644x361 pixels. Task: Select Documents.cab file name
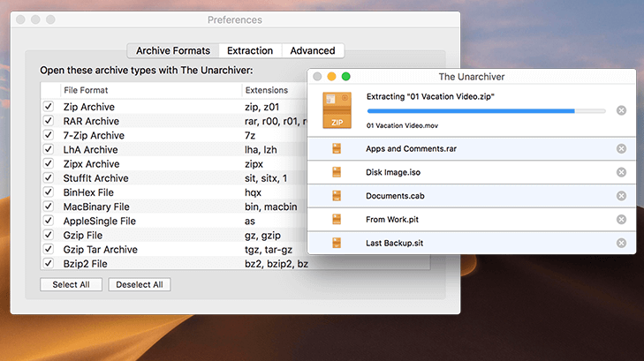[395, 196]
